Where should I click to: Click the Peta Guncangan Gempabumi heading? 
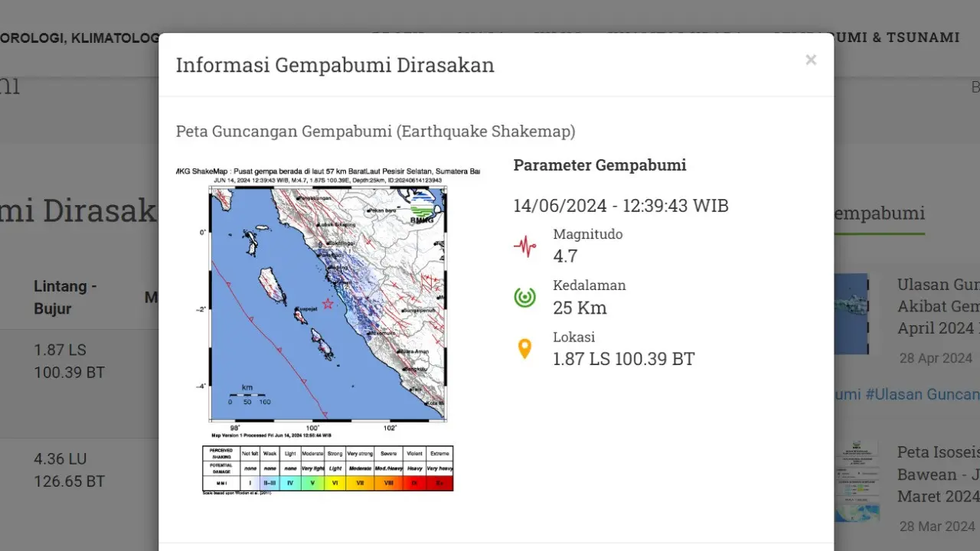pos(375,132)
